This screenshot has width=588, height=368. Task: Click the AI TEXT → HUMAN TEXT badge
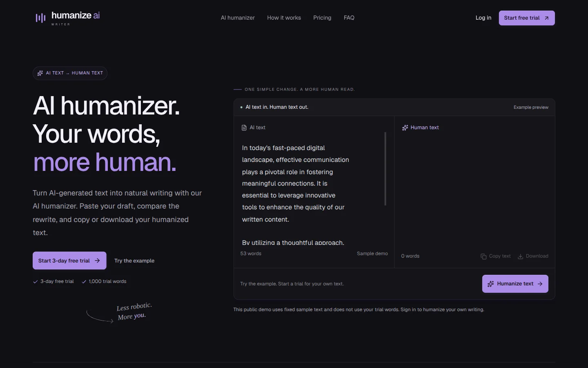click(70, 73)
